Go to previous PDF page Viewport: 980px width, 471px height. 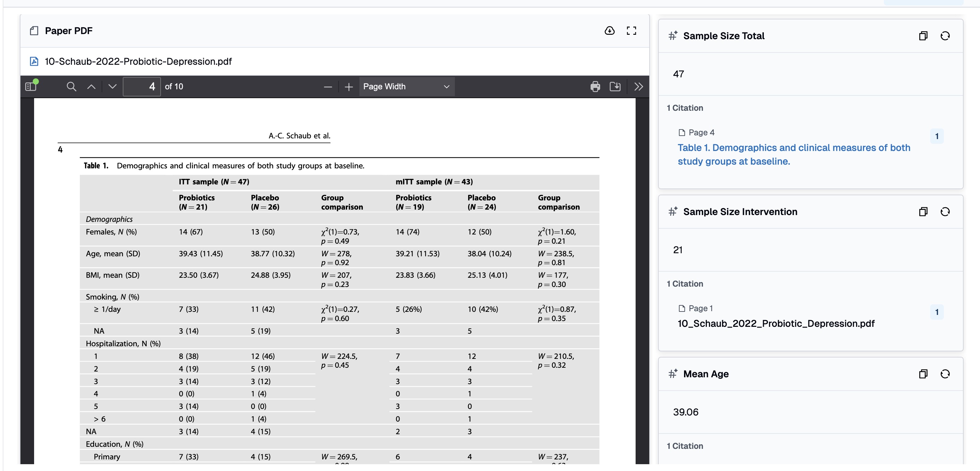pos(91,87)
